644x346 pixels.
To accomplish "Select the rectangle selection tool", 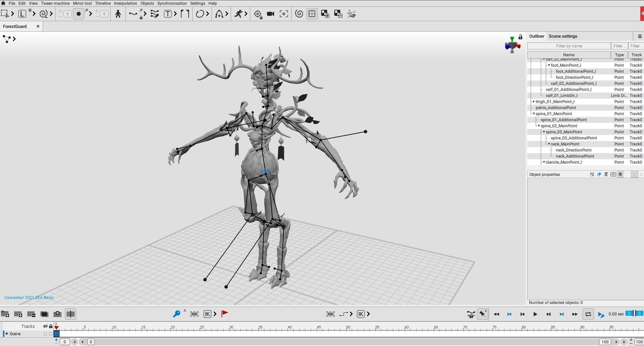I will tap(5, 14).
